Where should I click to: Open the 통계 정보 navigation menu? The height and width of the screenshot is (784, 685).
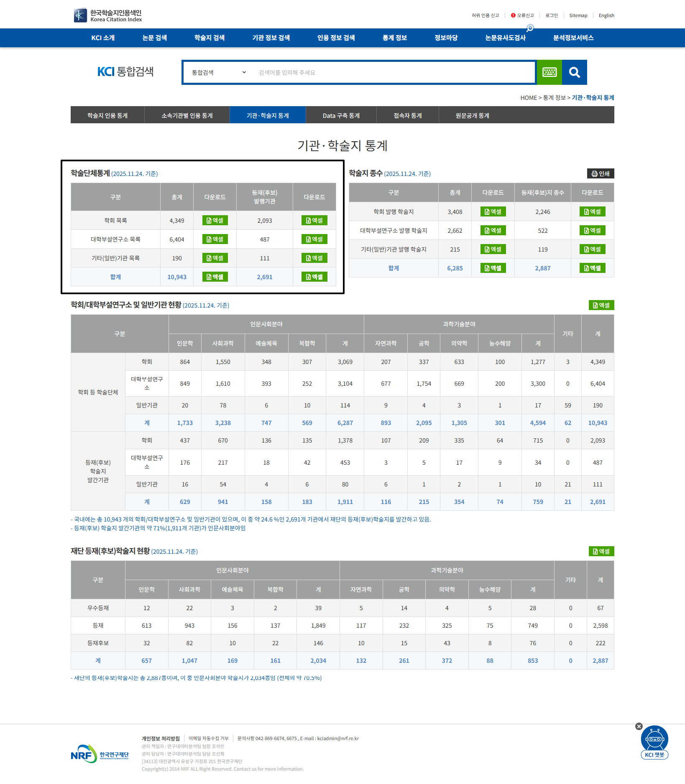(394, 38)
